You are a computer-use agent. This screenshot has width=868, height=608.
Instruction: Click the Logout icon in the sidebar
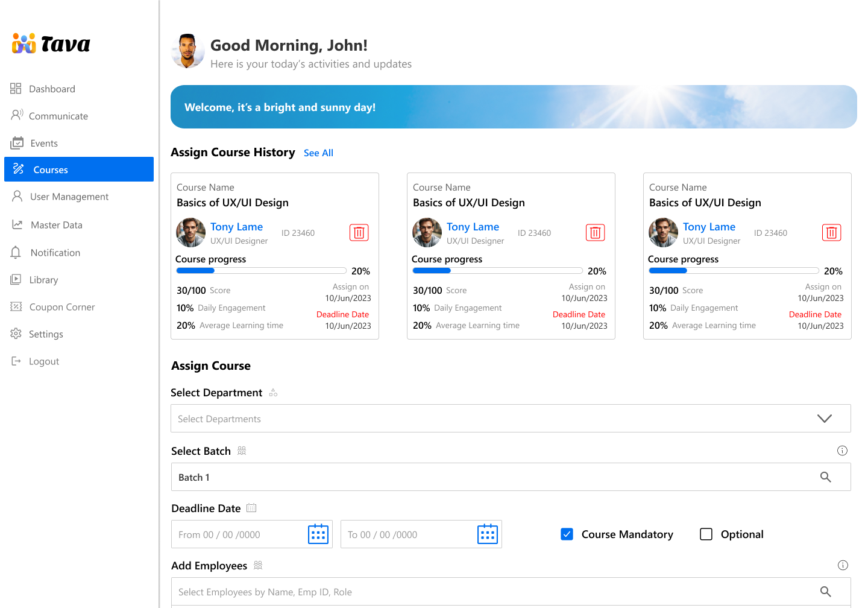pyautogui.click(x=16, y=361)
